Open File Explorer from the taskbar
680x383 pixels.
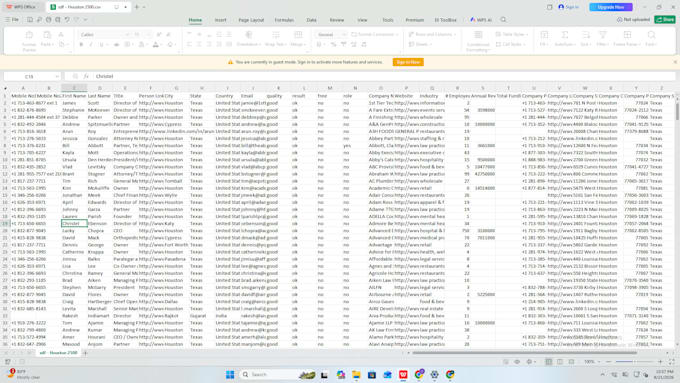[x=356, y=374]
